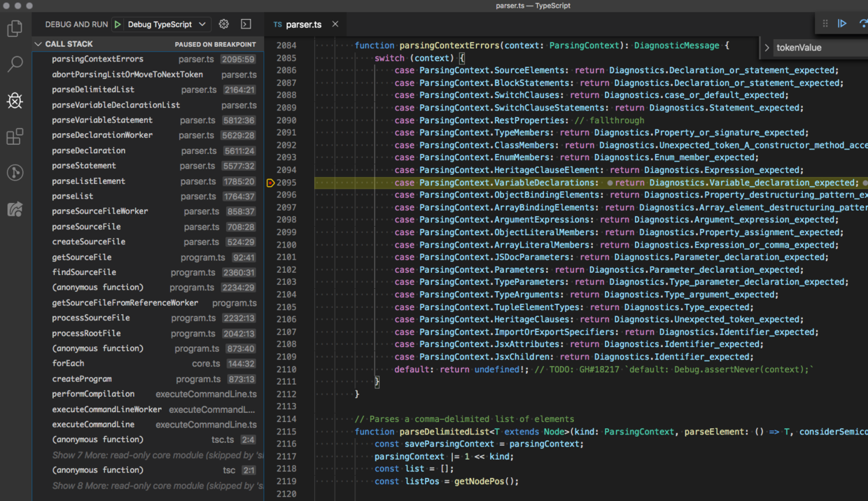Close the parser.ts tab

pyautogui.click(x=335, y=24)
